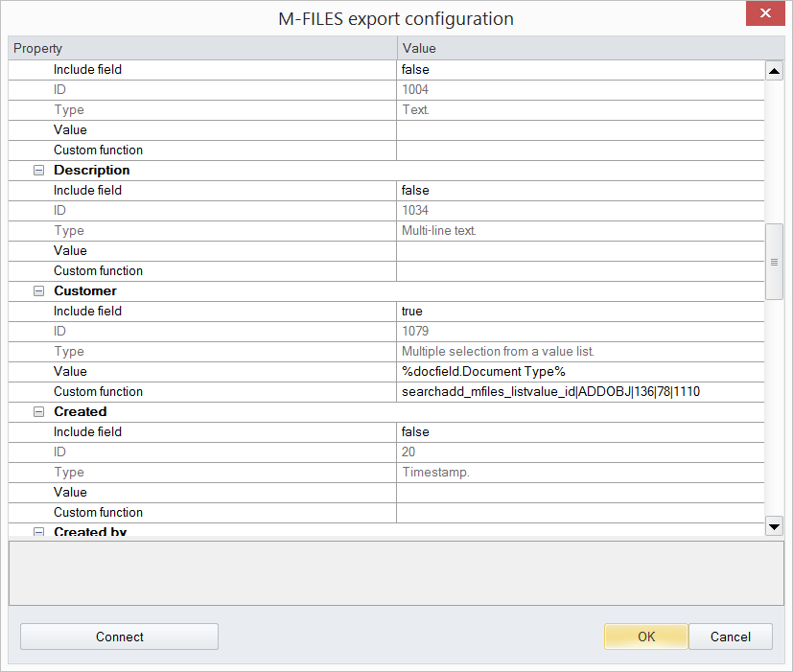Collapse the Created by property group
Image resolution: width=793 pixels, height=672 pixels.
(x=39, y=531)
